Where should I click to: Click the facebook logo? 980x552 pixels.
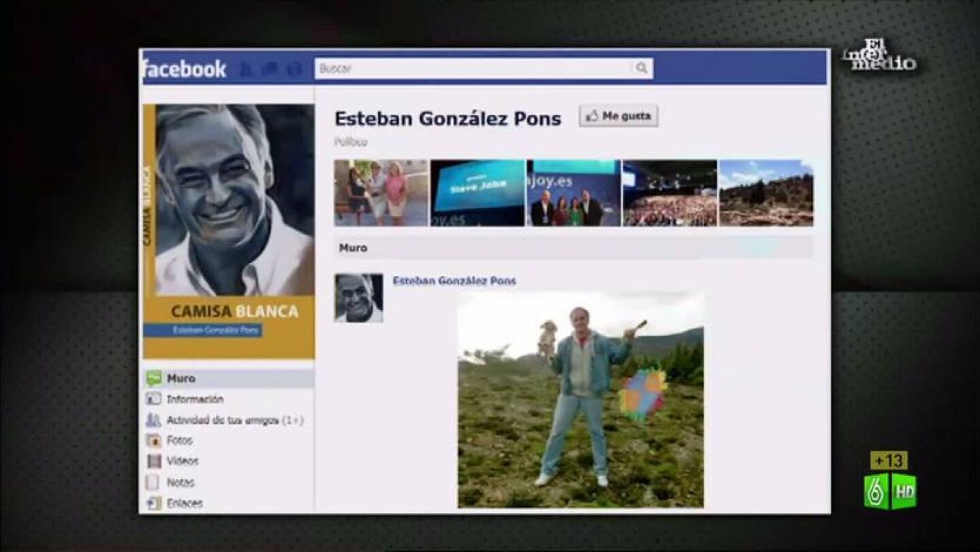tap(184, 69)
